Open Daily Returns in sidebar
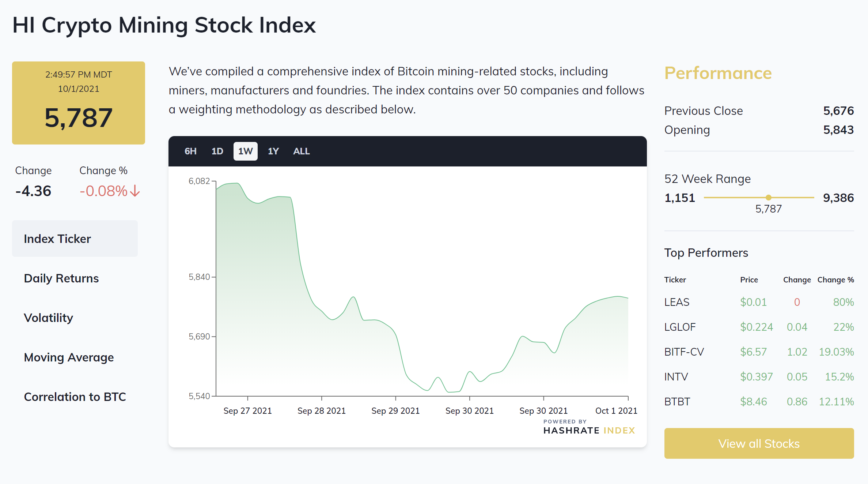Screen dimensions: 868x484 61,278
